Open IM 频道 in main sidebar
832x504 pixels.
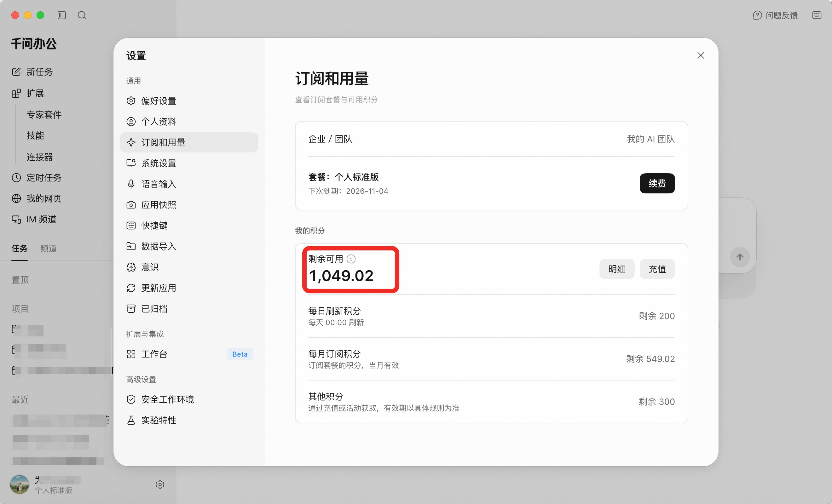pyautogui.click(x=34, y=220)
